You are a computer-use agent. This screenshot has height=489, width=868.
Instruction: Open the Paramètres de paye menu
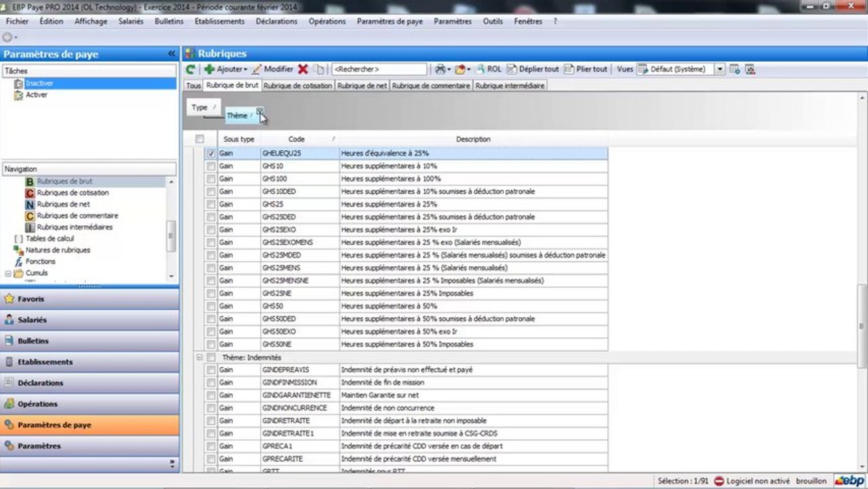tap(390, 22)
